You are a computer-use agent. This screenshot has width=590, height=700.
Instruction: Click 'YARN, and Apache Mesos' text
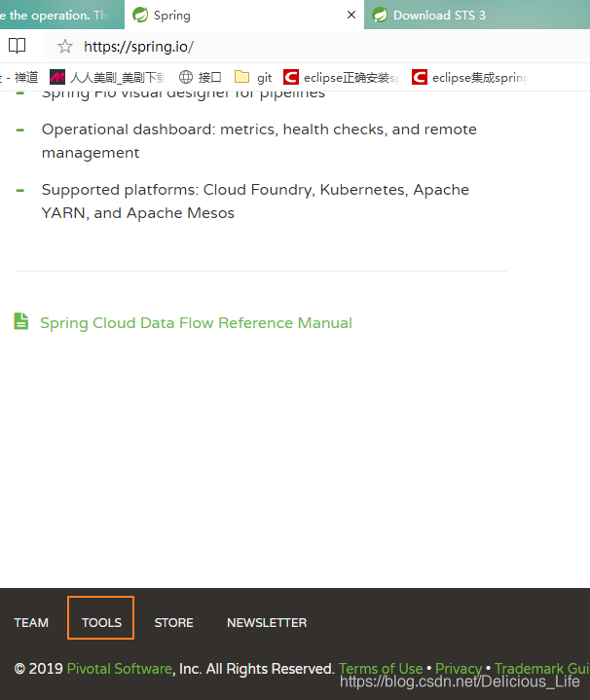click(138, 213)
